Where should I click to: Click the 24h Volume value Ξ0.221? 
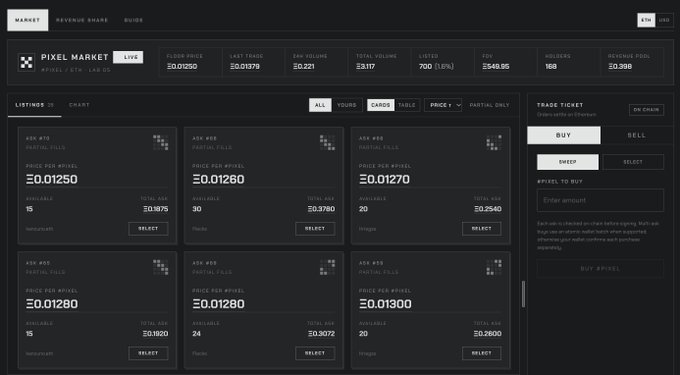pos(303,66)
